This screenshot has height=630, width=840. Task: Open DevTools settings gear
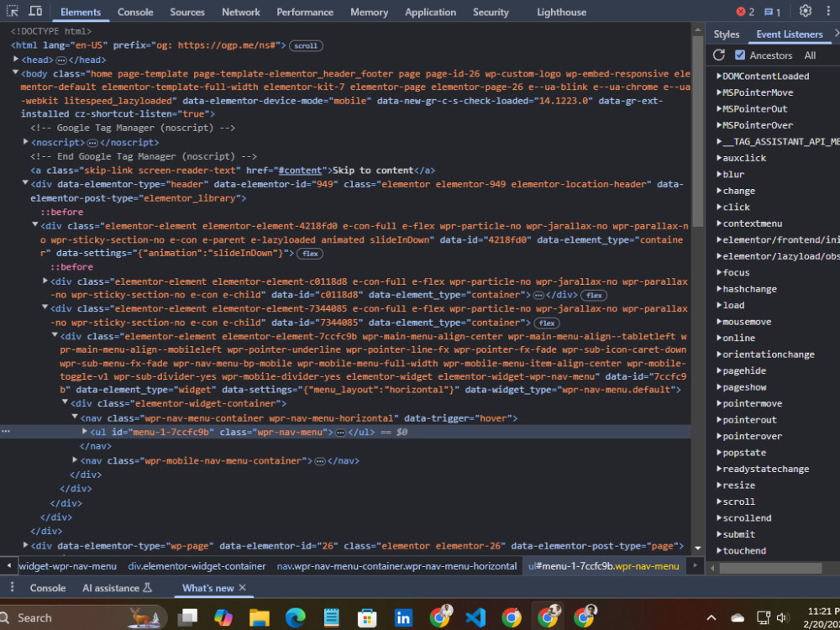806,11
